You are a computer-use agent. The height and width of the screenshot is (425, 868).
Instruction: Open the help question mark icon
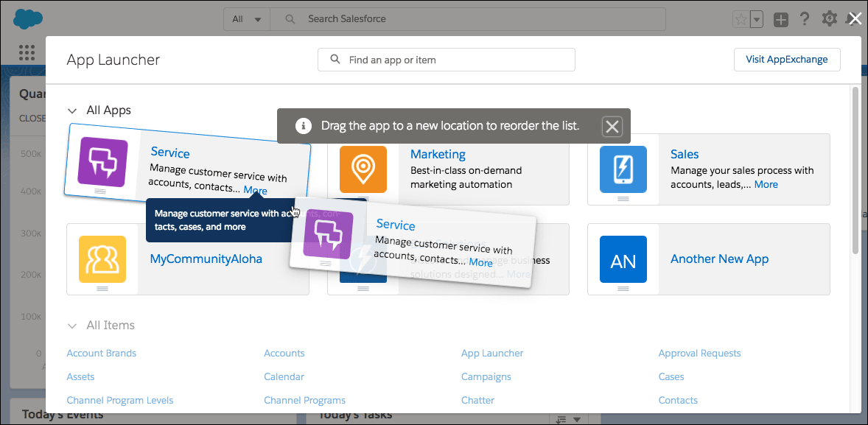coord(805,19)
